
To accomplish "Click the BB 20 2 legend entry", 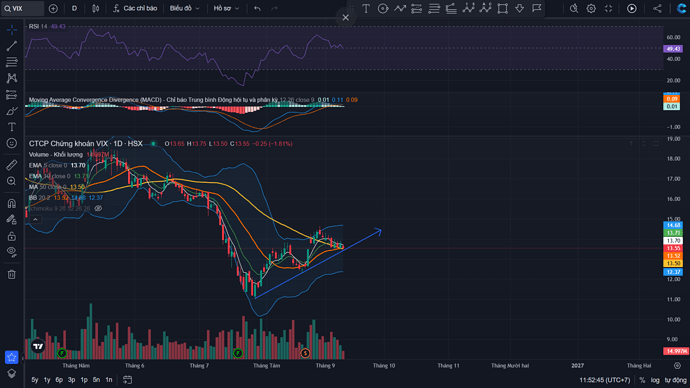I will tap(66, 198).
